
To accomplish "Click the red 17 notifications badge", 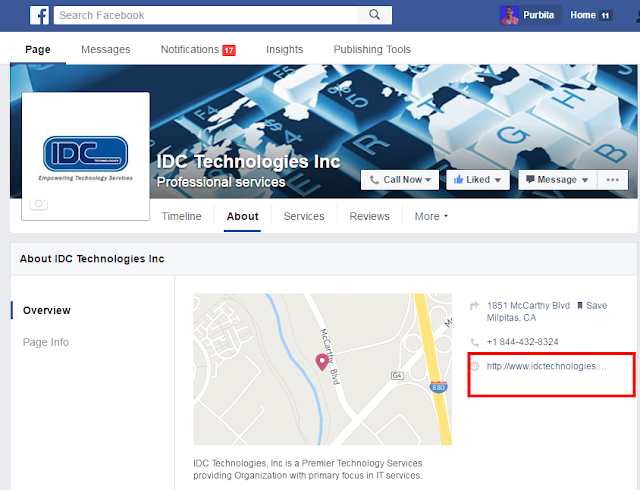I will point(229,50).
